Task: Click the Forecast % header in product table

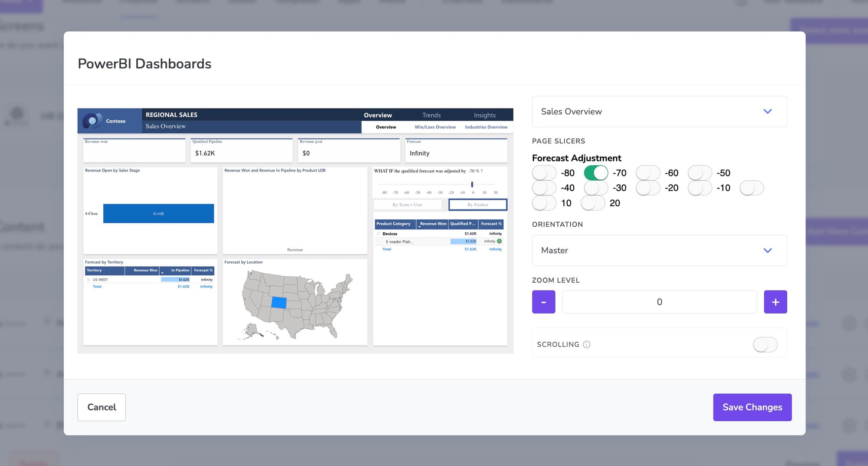Action: pyautogui.click(x=491, y=224)
